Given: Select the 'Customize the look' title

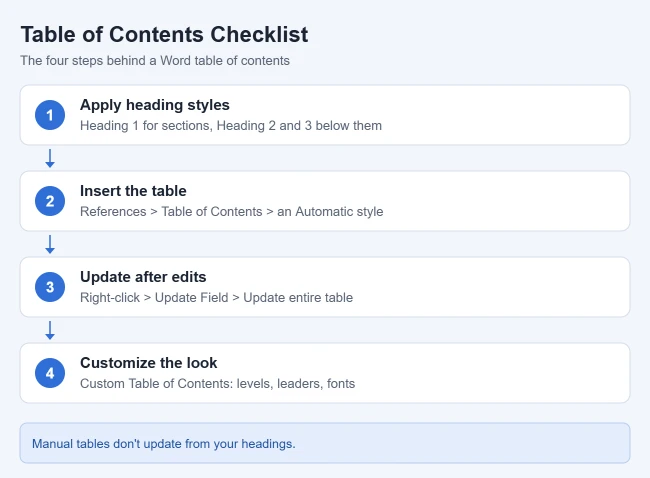Looking at the screenshot, I should click(148, 363).
